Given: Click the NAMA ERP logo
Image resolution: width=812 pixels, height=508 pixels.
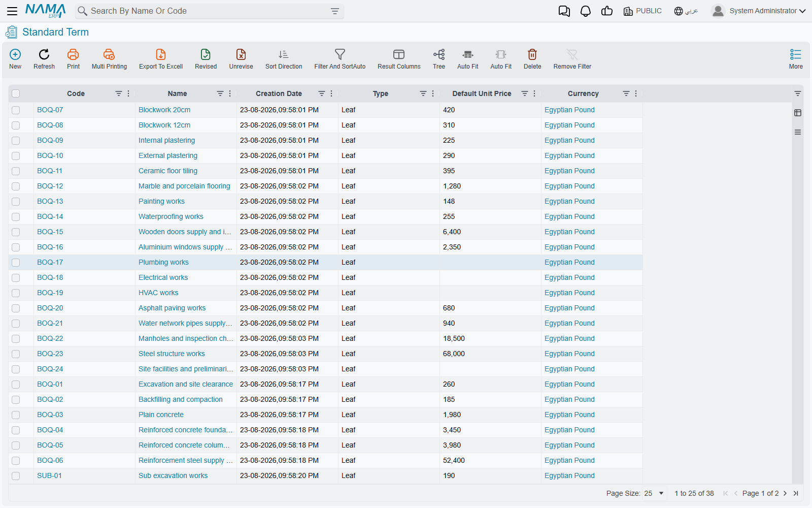Looking at the screenshot, I should point(46,11).
